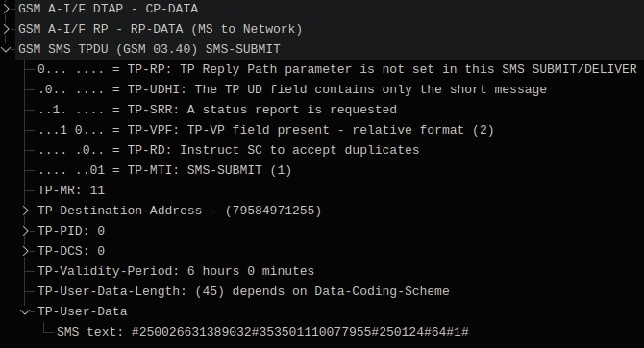Expand GSM A-I/F DTAP CP-DATA node

(6, 9)
